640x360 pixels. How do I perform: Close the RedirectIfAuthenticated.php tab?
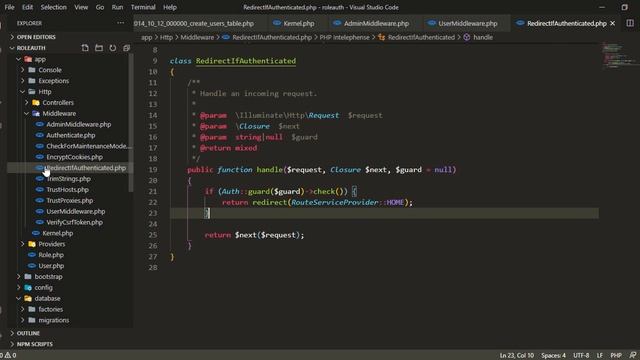click(x=612, y=23)
